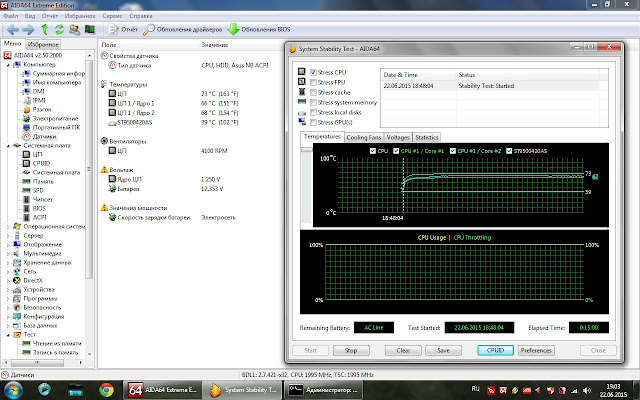This screenshot has width=640, height=400.
Task: Open the Сервис menu
Action: 112,16
